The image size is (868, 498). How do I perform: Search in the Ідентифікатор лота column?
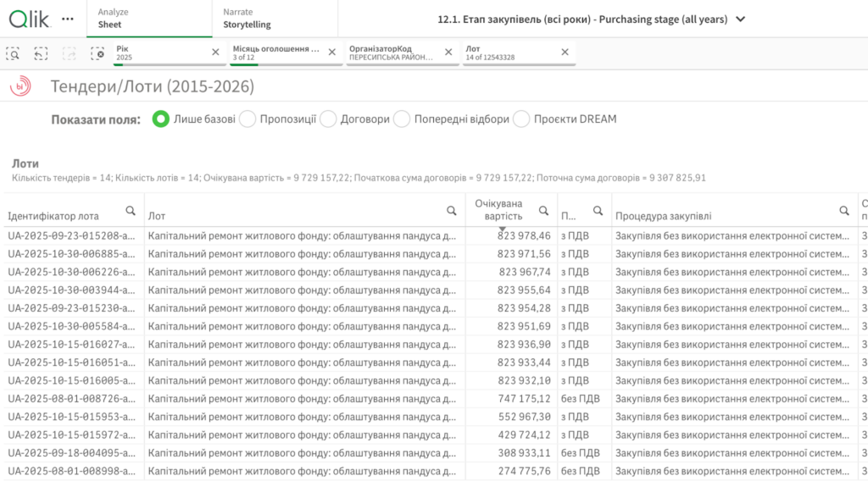pos(131,211)
